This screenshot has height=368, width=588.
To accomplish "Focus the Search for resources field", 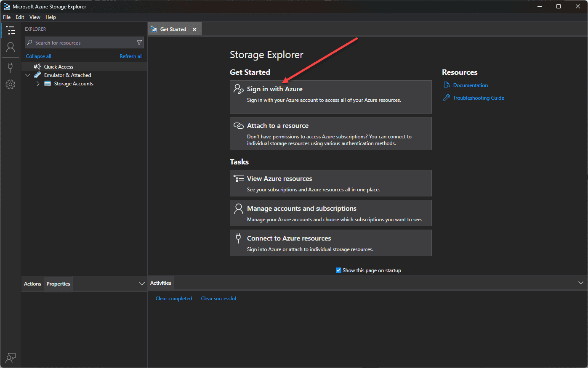I will coord(84,42).
